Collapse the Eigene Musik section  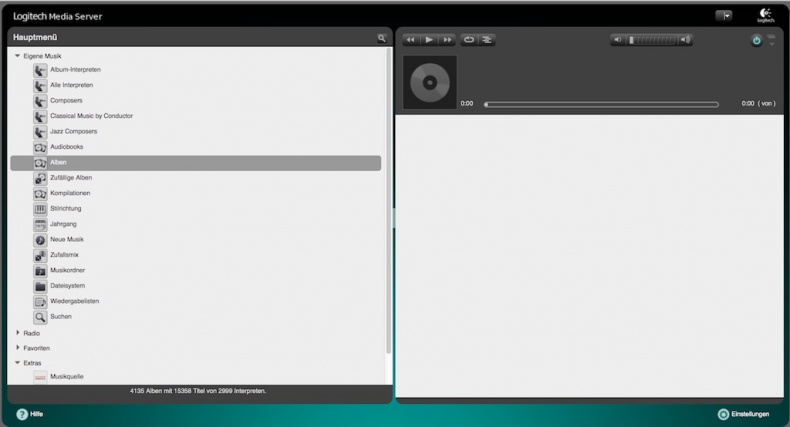point(18,55)
